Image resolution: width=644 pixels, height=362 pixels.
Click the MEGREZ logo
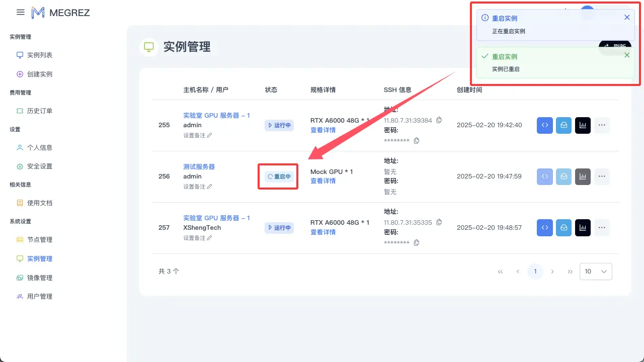[60, 13]
